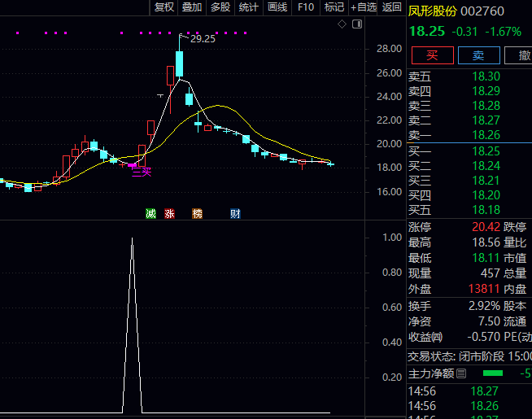The height and width of the screenshot is (419, 532).
Task: Click the magenta 三买 signal on the chart
Action: [142, 172]
